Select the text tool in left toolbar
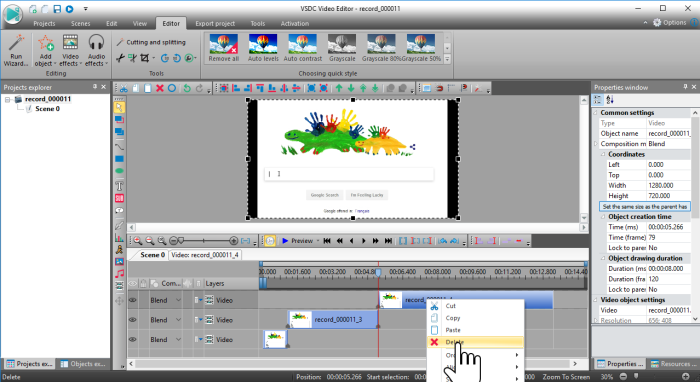 point(119,186)
